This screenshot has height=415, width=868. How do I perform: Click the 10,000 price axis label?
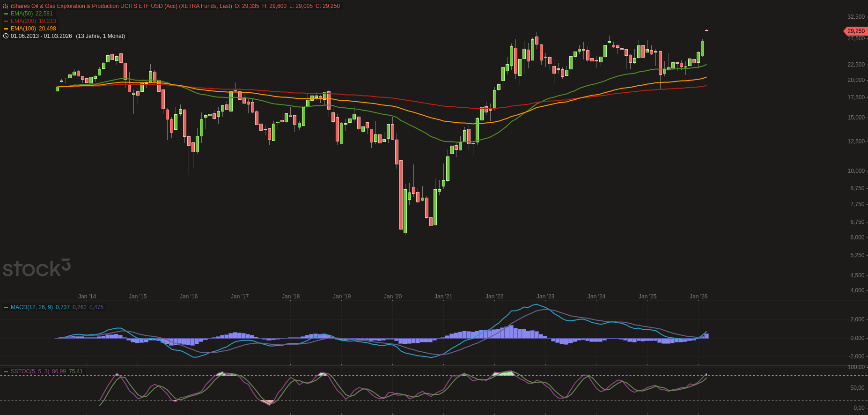click(x=856, y=171)
